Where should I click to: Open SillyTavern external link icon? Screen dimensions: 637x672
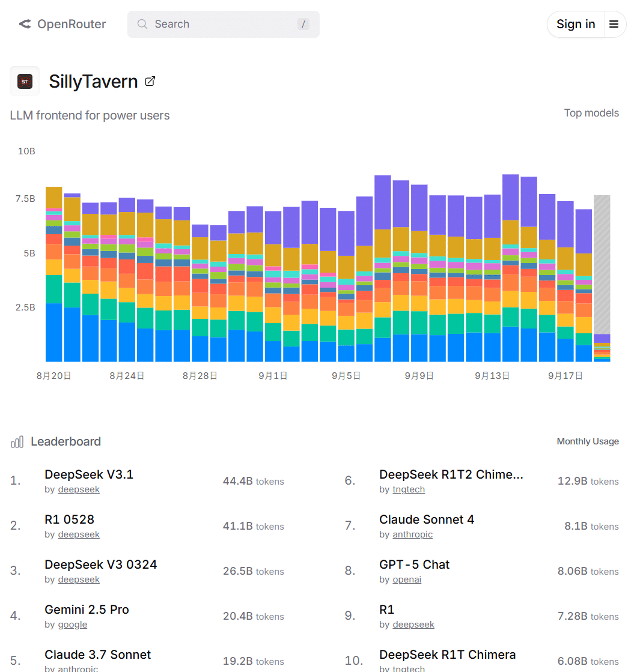pyautogui.click(x=150, y=81)
